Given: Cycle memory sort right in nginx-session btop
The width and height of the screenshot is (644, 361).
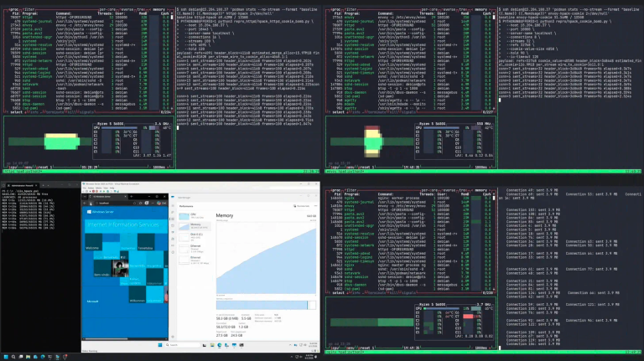Looking at the screenshot, I should (490, 190).
